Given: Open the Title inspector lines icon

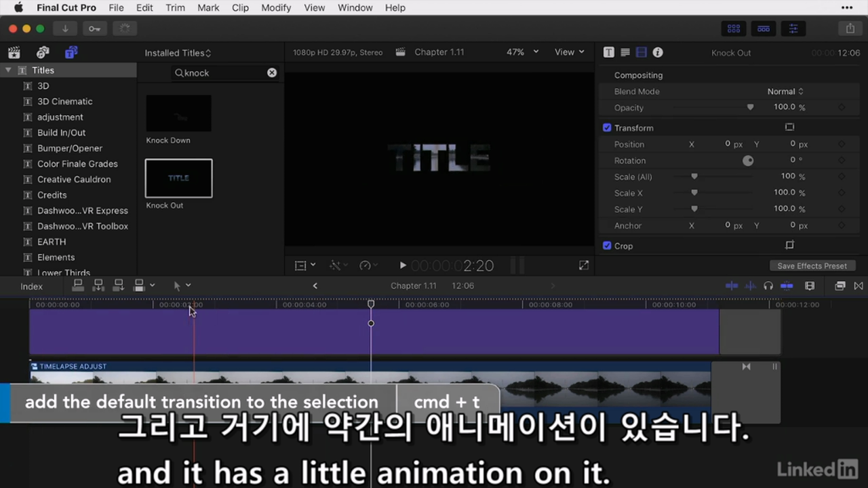Looking at the screenshot, I should tap(625, 52).
